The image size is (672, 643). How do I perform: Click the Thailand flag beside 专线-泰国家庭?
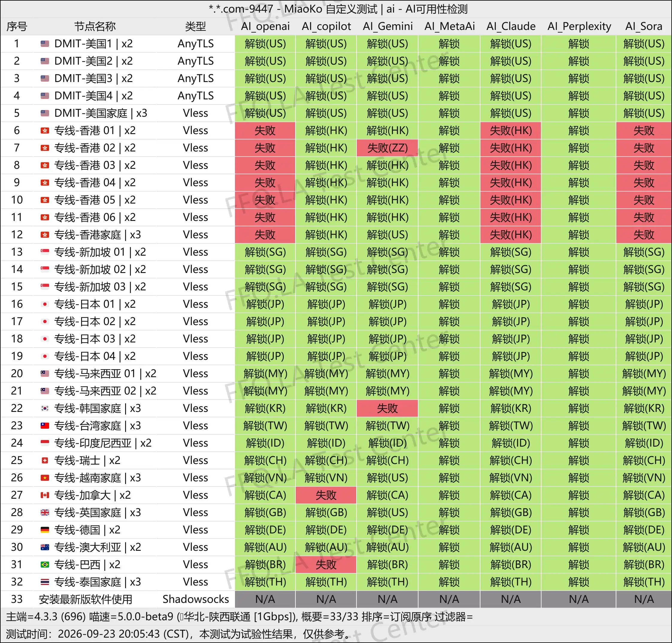pyautogui.click(x=45, y=582)
